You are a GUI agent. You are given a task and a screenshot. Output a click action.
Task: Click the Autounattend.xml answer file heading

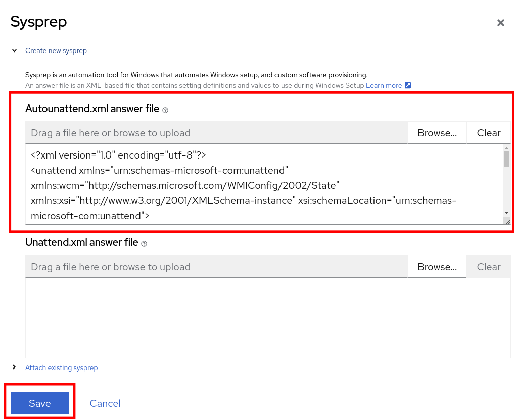tap(92, 109)
